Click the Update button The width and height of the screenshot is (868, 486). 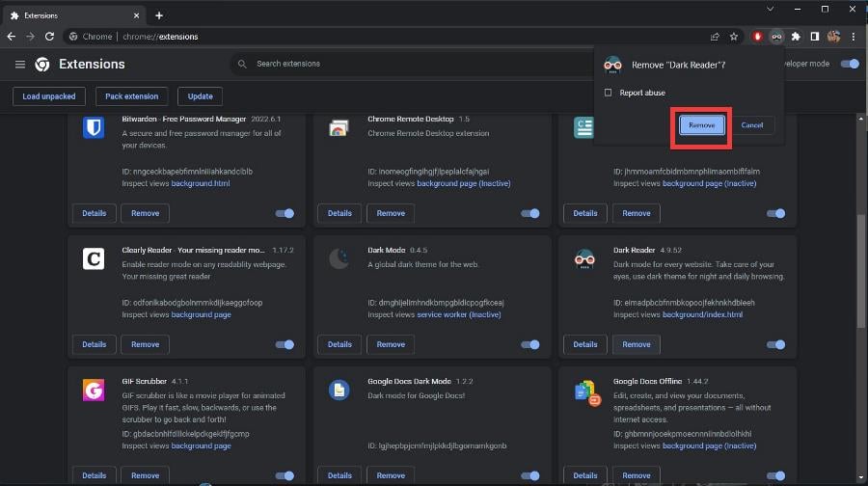click(x=200, y=96)
